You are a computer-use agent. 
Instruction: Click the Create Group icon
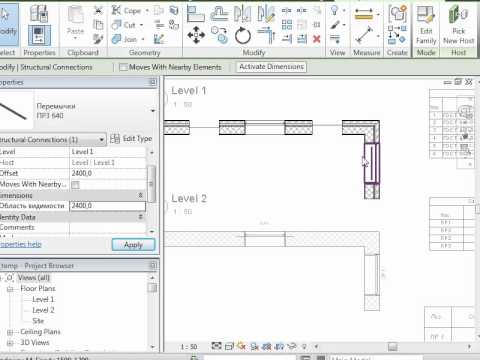pos(397,13)
